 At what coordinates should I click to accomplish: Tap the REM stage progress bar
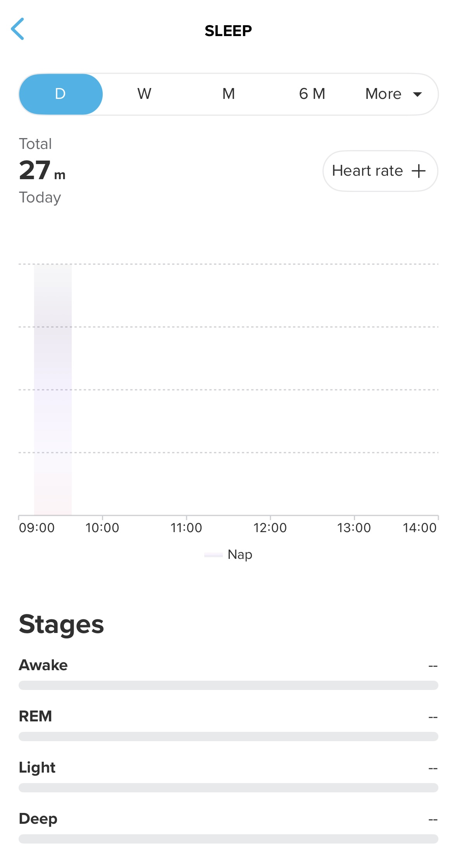(x=228, y=737)
